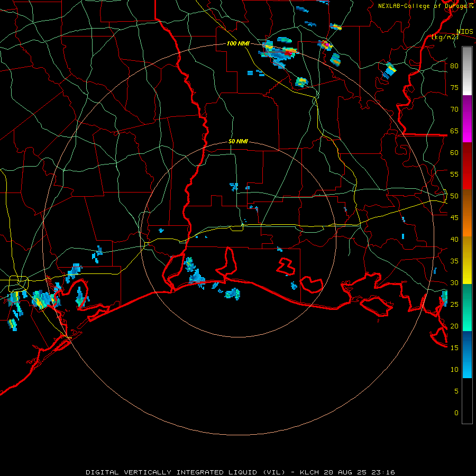Click the brown-orange segment of the color bar
The image size is (476, 476).
click(x=467, y=213)
